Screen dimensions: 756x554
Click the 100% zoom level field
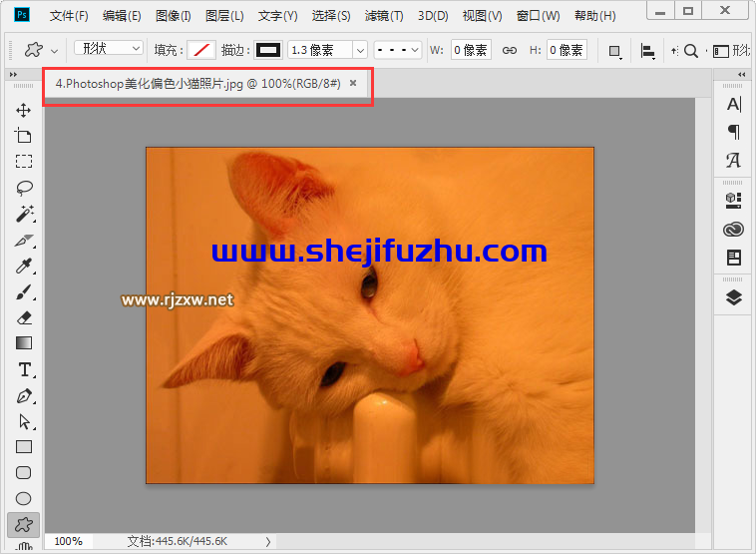click(69, 541)
